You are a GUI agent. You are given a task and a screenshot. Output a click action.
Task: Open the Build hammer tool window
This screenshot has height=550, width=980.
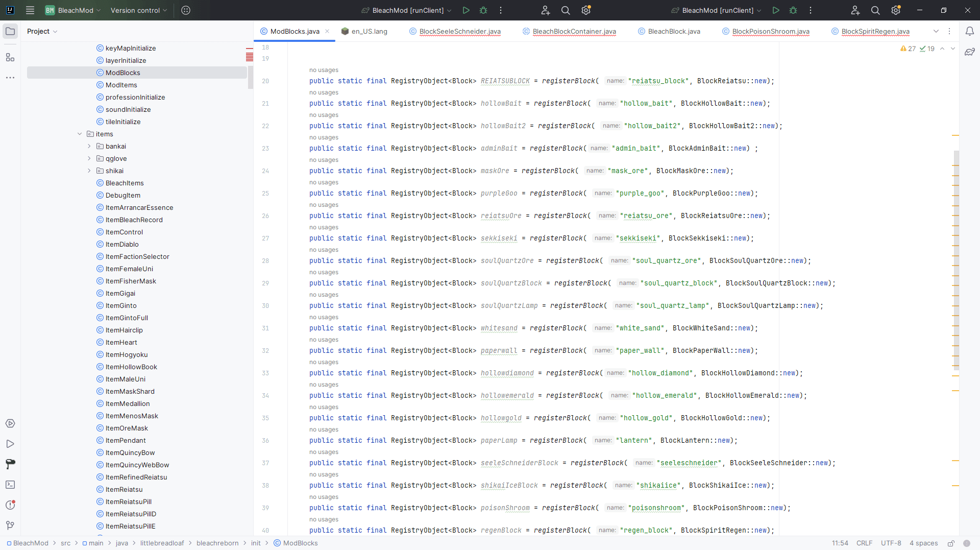click(x=10, y=464)
